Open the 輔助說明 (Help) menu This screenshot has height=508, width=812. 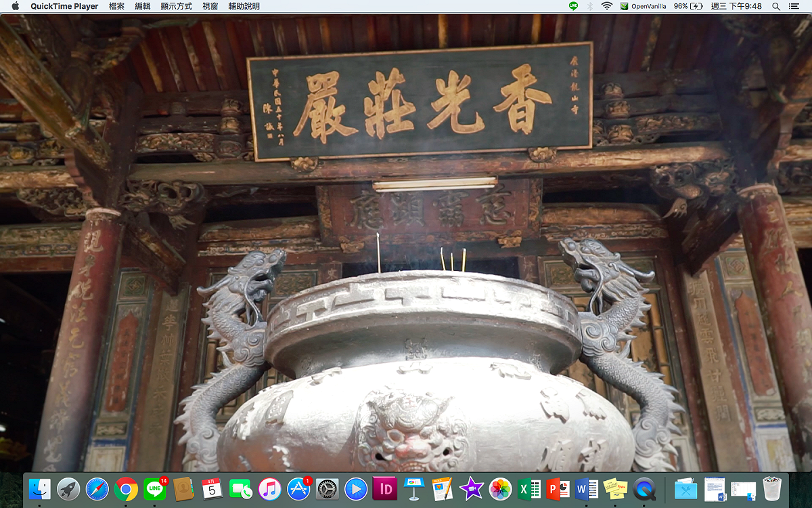pos(244,6)
